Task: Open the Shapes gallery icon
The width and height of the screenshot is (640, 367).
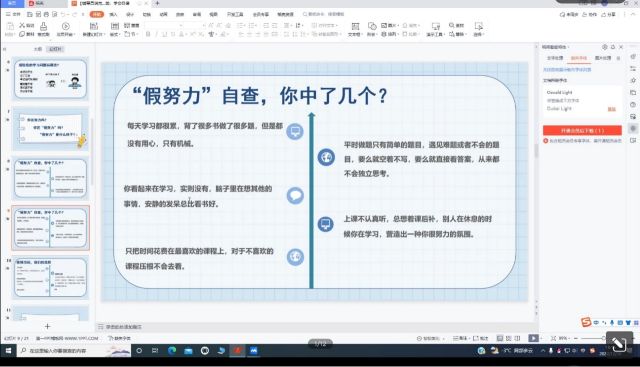Action: 372,27
